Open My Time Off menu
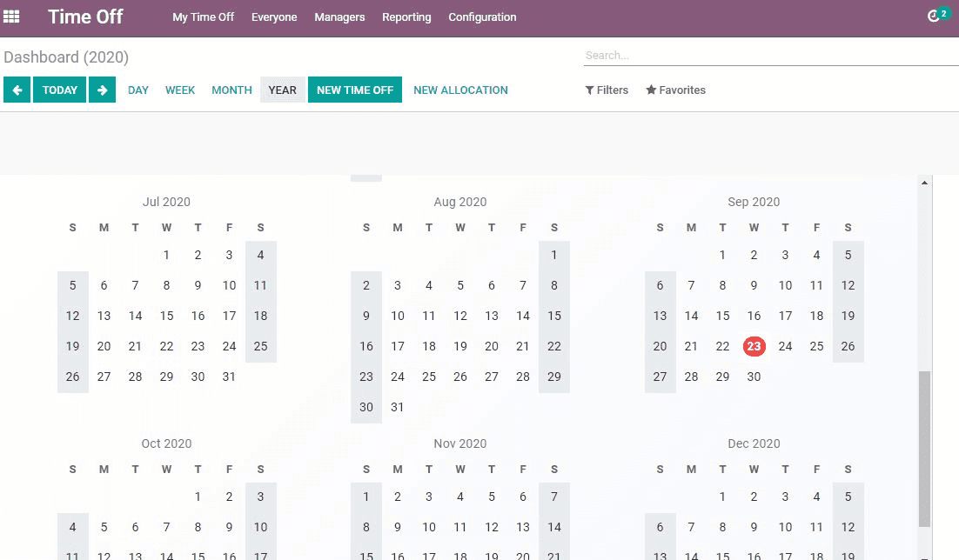The height and width of the screenshot is (560, 959). pos(203,17)
